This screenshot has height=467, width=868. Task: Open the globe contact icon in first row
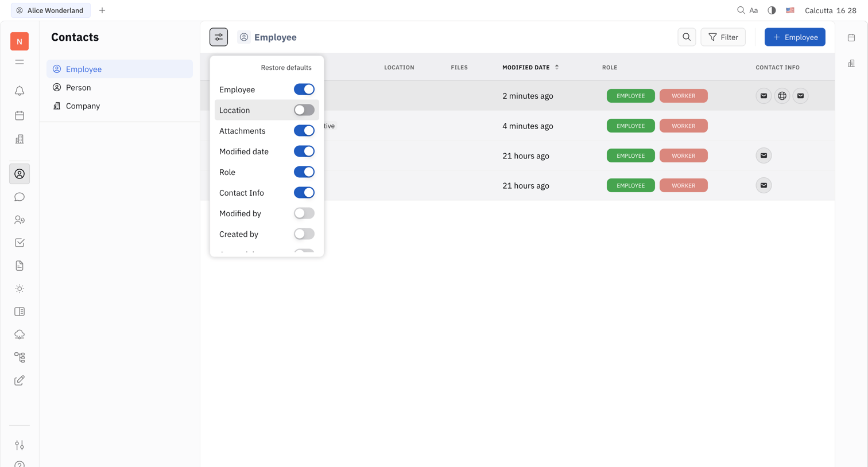782,96
